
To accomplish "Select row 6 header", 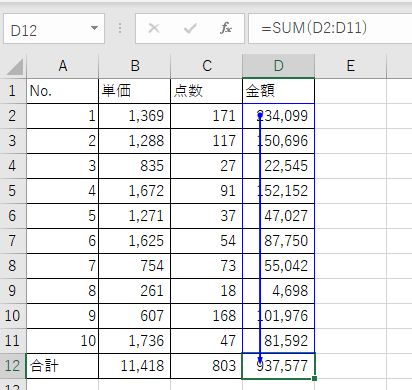I will [13, 216].
